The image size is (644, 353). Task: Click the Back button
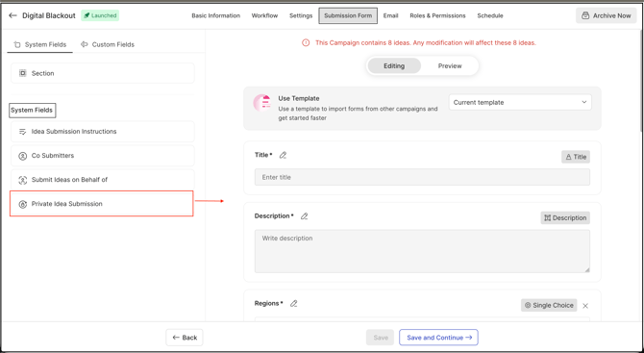click(x=185, y=338)
